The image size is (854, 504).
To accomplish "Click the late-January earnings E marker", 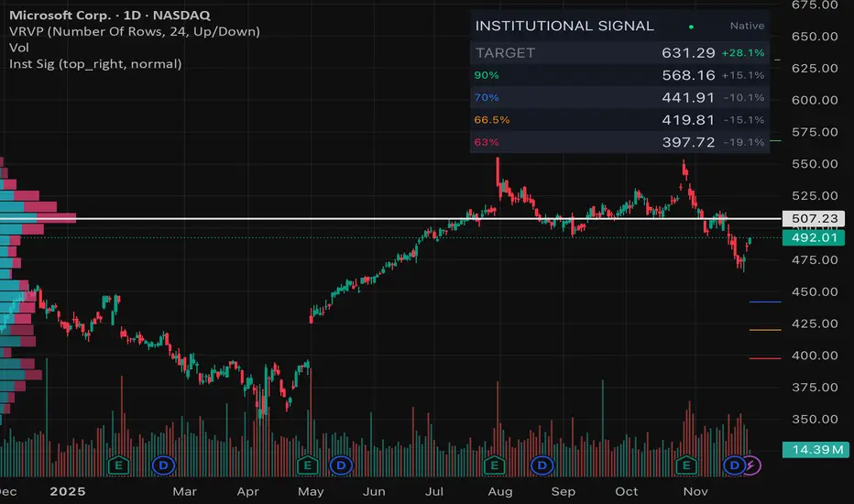I will pyautogui.click(x=116, y=466).
